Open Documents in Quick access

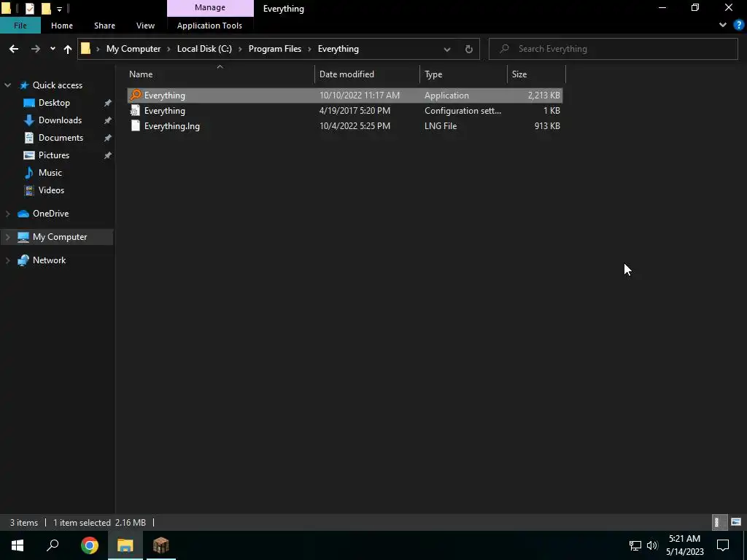61,138
